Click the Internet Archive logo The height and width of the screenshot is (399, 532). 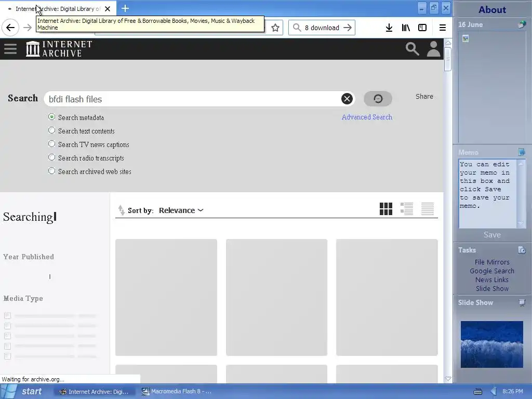pyautogui.click(x=59, y=49)
